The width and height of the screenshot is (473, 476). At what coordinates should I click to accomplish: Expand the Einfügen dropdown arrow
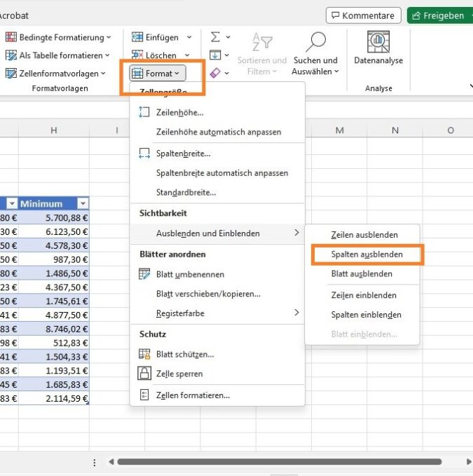click(189, 37)
